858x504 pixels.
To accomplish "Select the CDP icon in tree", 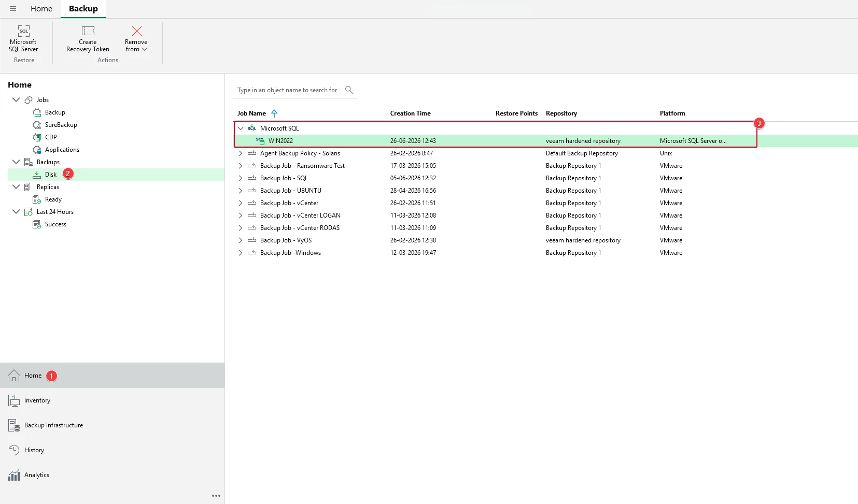I will (x=37, y=137).
